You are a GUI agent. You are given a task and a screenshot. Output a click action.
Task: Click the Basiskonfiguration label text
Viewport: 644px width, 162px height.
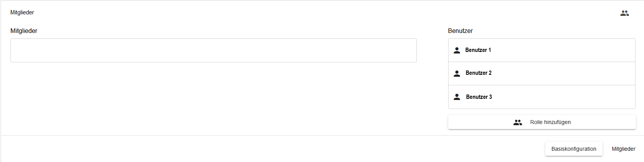[574, 149]
